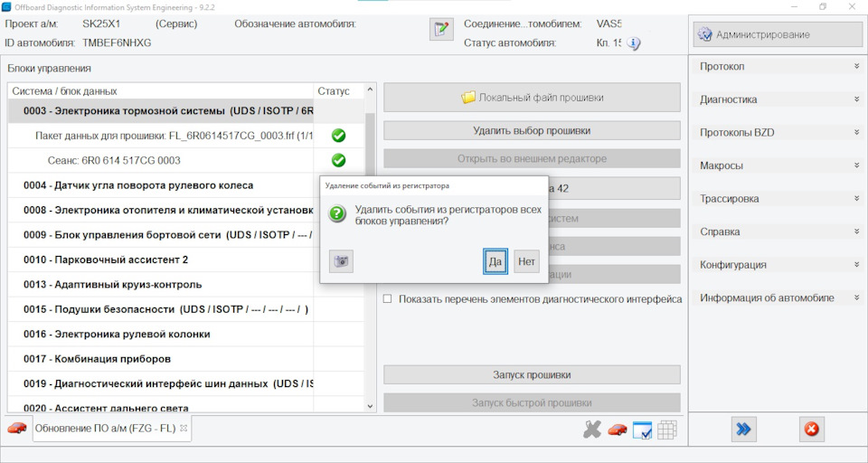Select Пакет данных для прошивки FL_6R0614517CG row
This screenshot has width=868, height=463.
tap(186, 136)
